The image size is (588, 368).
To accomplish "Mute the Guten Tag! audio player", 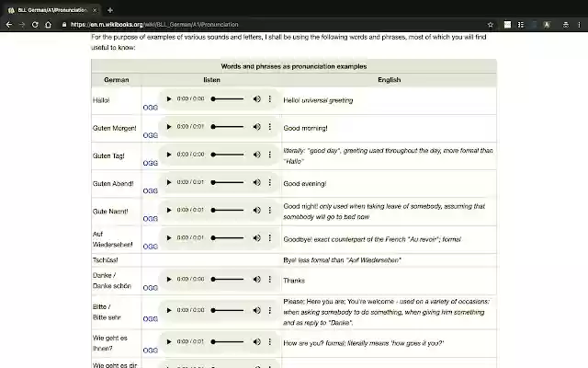I will pyautogui.click(x=257, y=155).
